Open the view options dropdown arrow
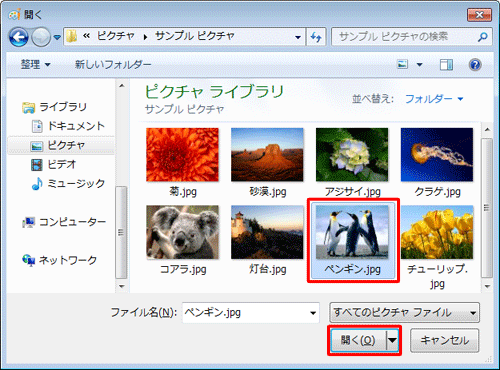The height and width of the screenshot is (370, 500). (x=420, y=65)
